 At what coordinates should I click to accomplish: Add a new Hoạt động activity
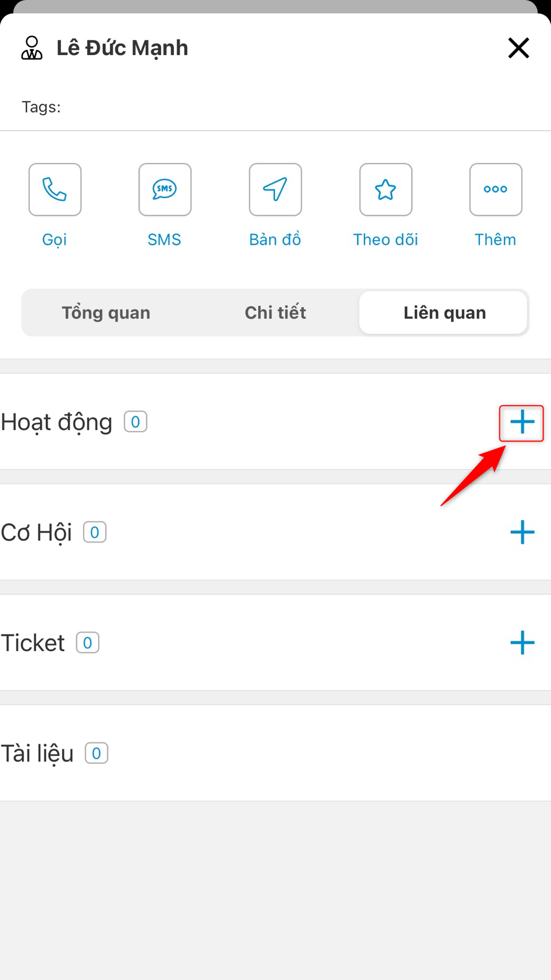(x=522, y=423)
